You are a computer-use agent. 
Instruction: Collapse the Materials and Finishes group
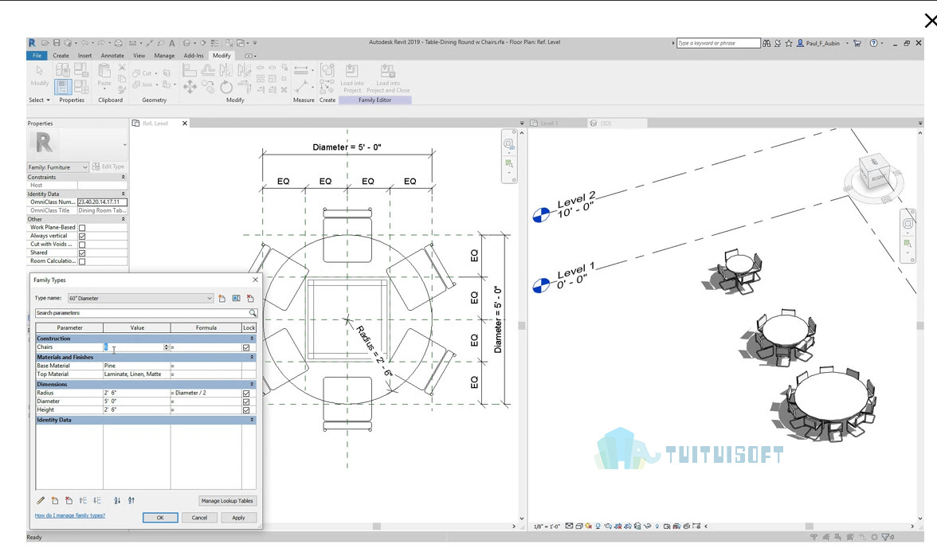(x=252, y=358)
